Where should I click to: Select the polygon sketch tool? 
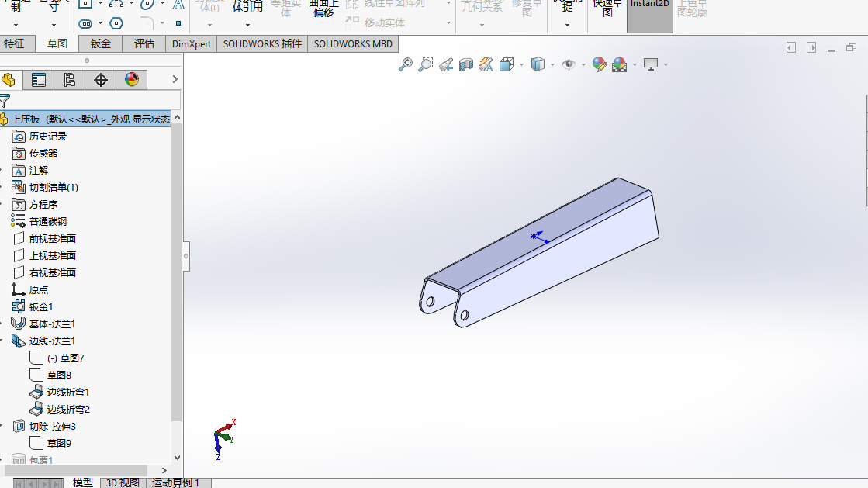(116, 23)
